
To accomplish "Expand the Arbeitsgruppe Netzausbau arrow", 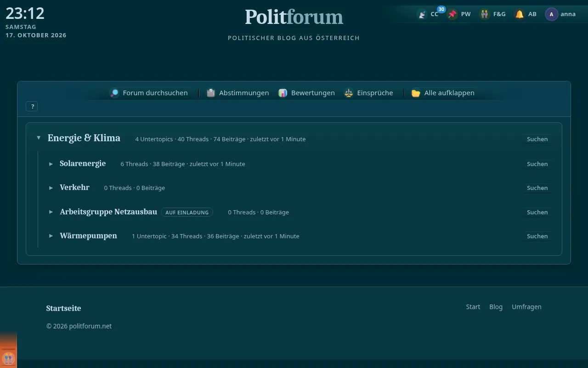I will click(51, 212).
